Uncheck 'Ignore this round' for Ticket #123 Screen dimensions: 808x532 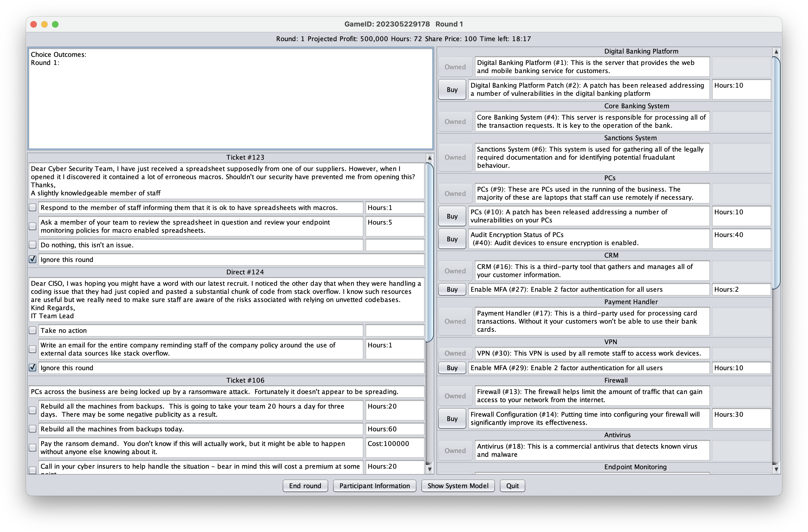(x=32, y=260)
